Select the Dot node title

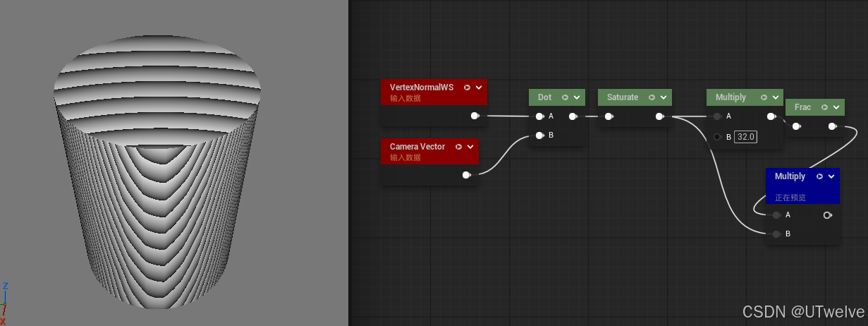[x=545, y=97]
